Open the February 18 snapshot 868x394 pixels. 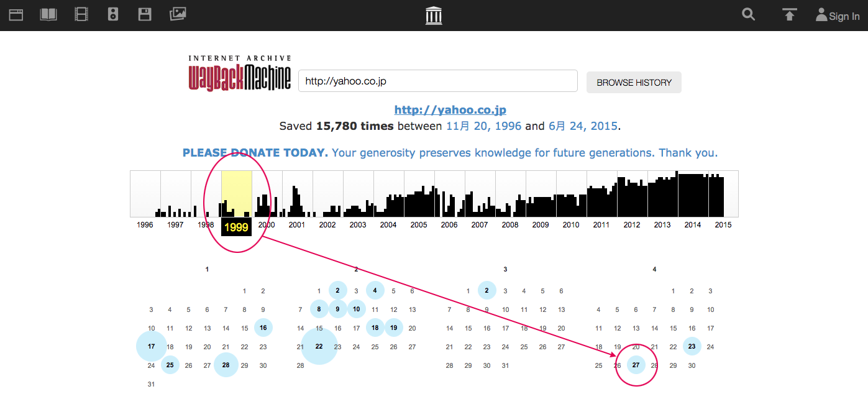click(375, 328)
